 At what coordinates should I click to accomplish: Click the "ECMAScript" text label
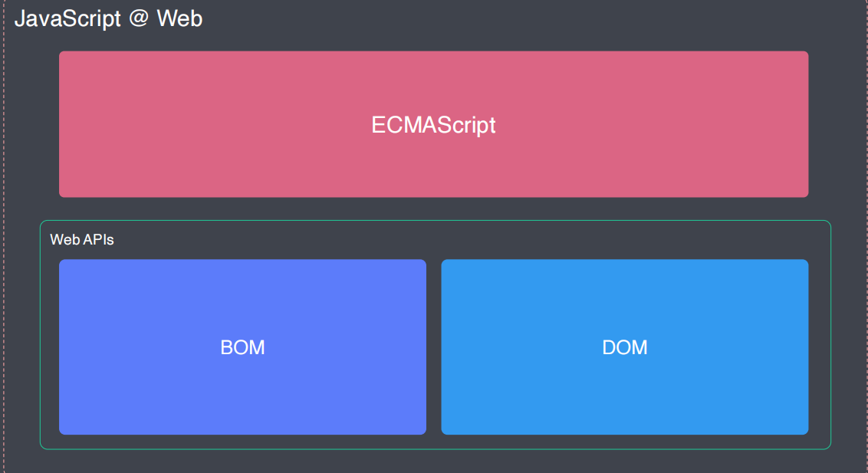pyautogui.click(x=433, y=125)
